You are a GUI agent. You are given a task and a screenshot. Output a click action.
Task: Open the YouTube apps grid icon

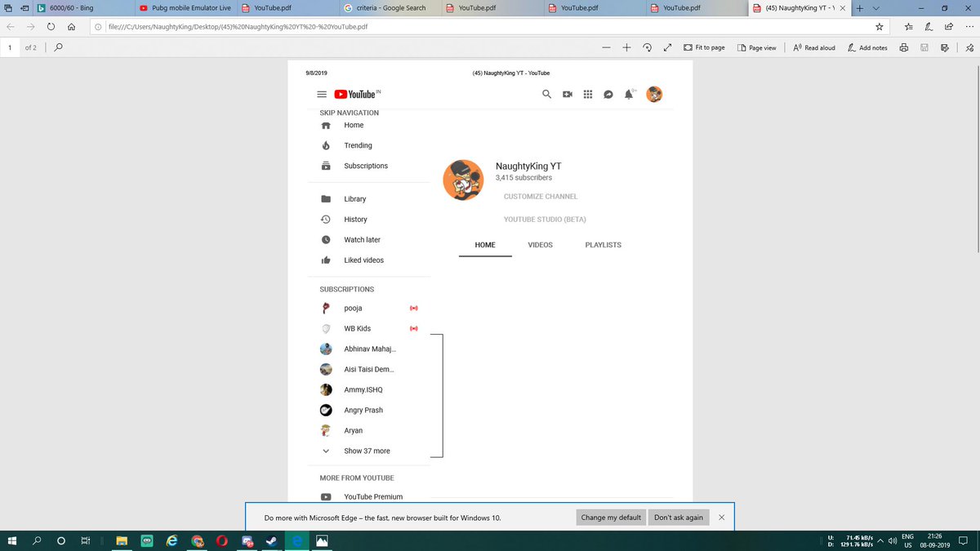pyautogui.click(x=587, y=95)
